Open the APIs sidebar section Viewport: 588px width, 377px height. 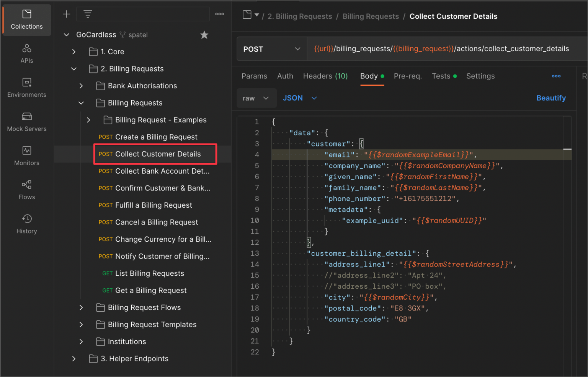27,54
